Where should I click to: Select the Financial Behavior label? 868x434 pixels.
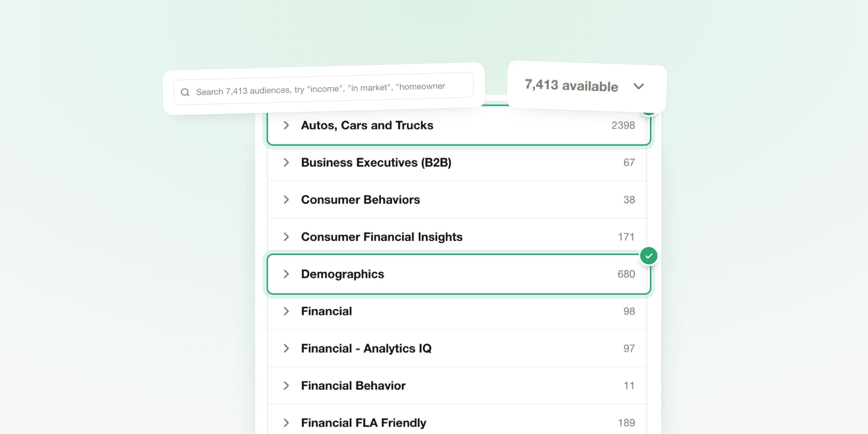pyautogui.click(x=353, y=386)
